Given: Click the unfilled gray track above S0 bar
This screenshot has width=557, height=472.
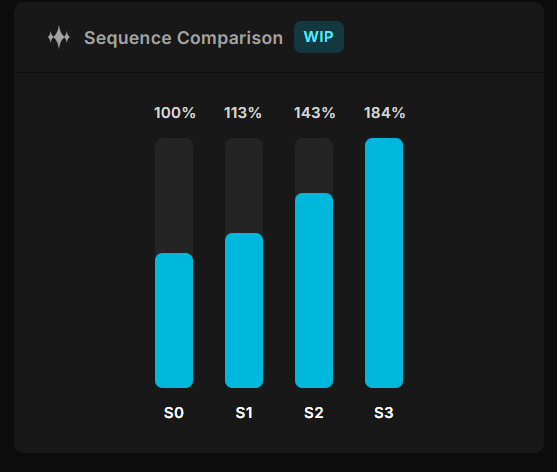Looking at the screenshot, I should (x=174, y=195).
